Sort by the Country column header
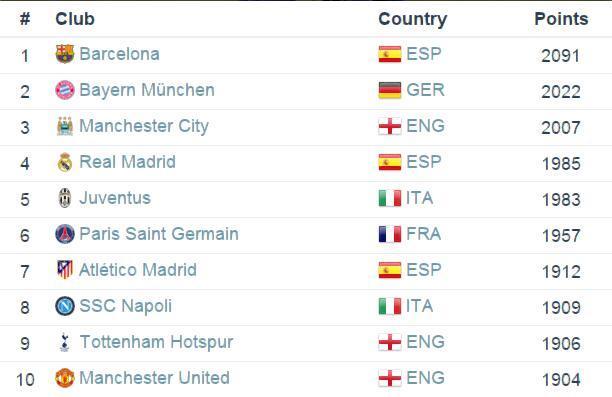This screenshot has width=612, height=397. (413, 20)
